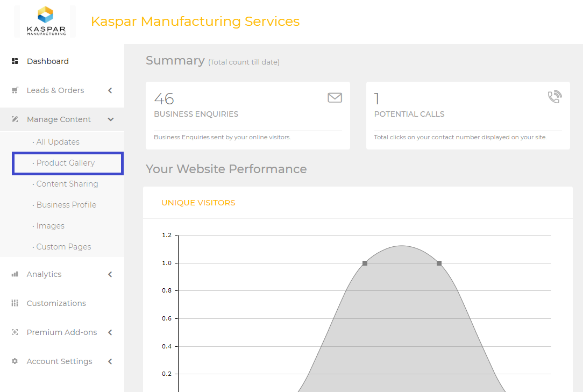Expand the Premium Add-ons chevron
This screenshot has height=392, width=583.
tap(110, 332)
